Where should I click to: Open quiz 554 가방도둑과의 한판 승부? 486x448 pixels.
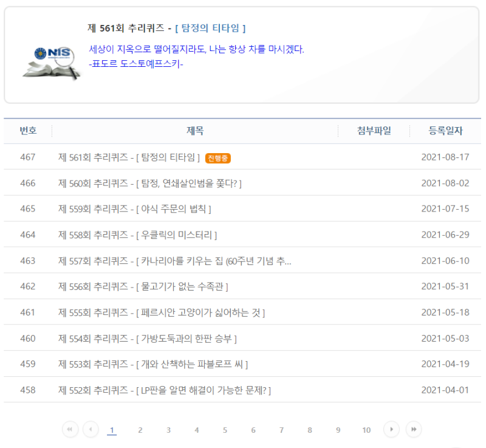pyautogui.click(x=148, y=339)
